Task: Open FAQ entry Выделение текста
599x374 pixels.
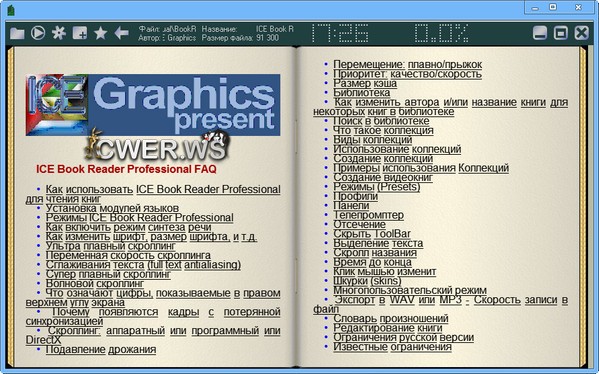Action: tap(378, 243)
